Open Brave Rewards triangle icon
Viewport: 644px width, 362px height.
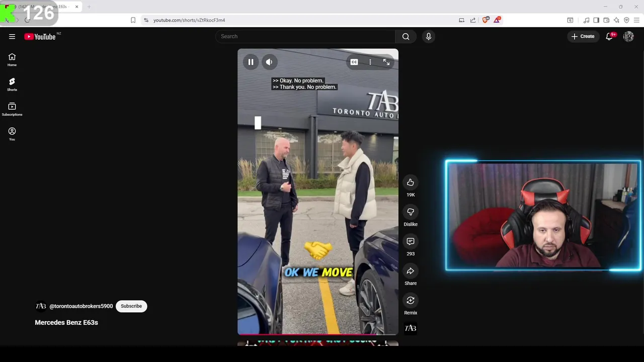[x=497, y=20]
